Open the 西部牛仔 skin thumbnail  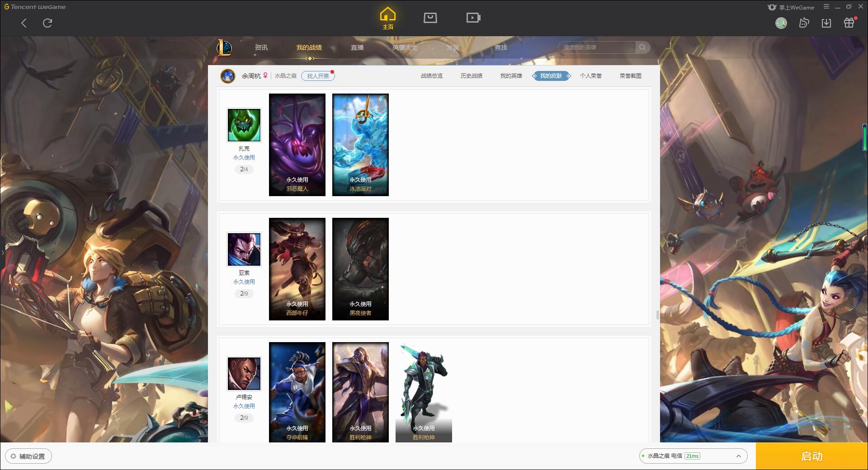coord(297,269)
